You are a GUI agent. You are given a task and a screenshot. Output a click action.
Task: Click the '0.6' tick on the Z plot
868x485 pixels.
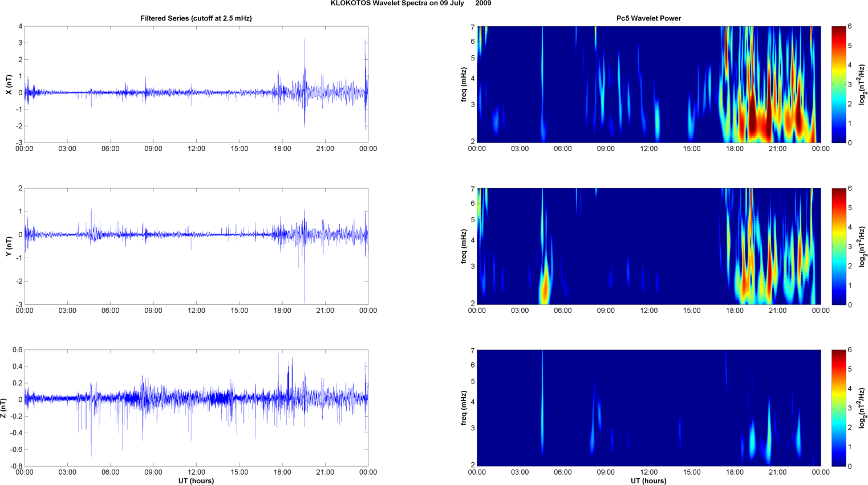[18, 350]
